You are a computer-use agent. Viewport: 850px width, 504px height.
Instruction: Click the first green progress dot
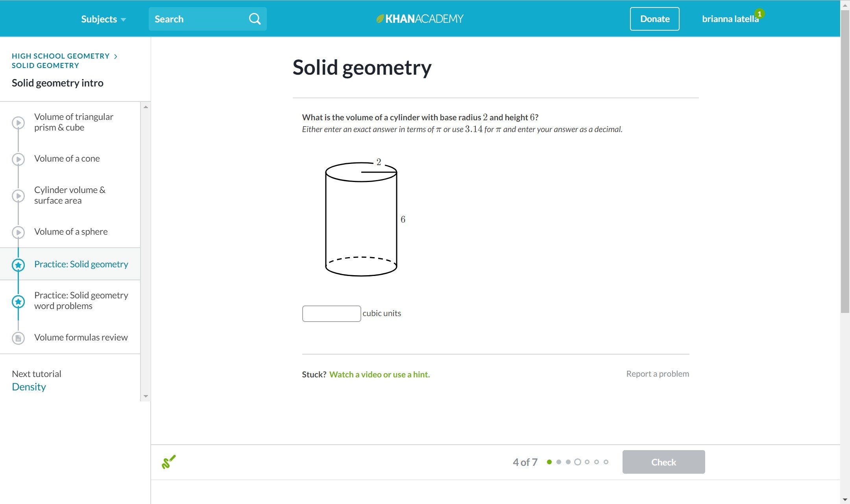(549, 462)
